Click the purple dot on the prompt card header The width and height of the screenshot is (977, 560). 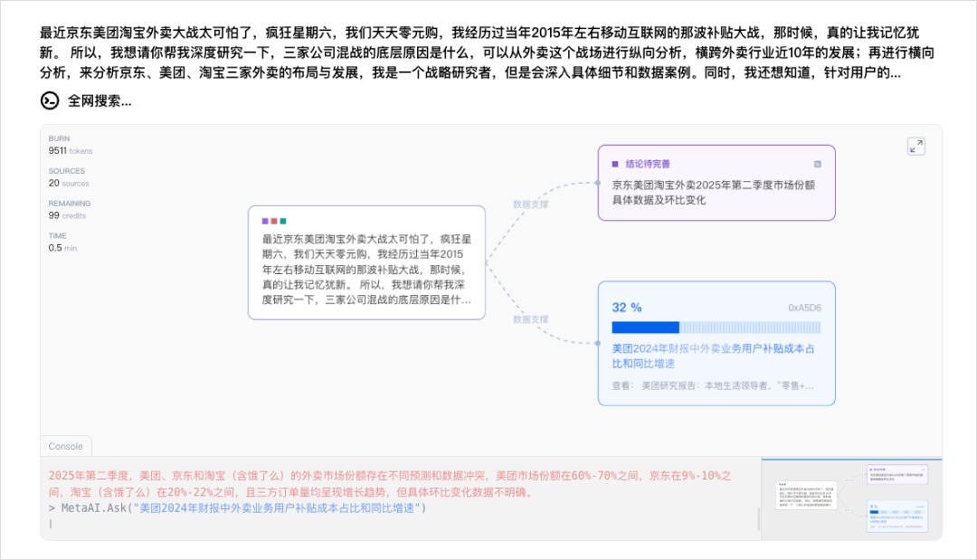click(x=263, y=222)
